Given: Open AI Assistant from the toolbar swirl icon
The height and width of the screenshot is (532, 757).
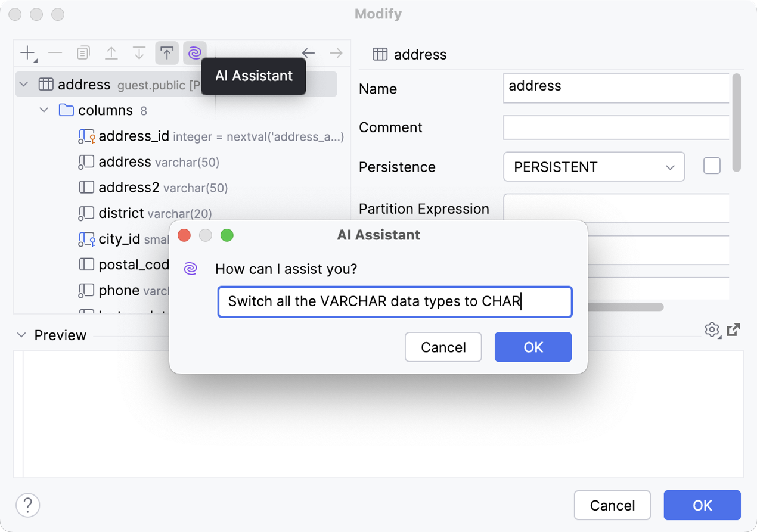Looking at the screenshot, I should coord(195,54).
